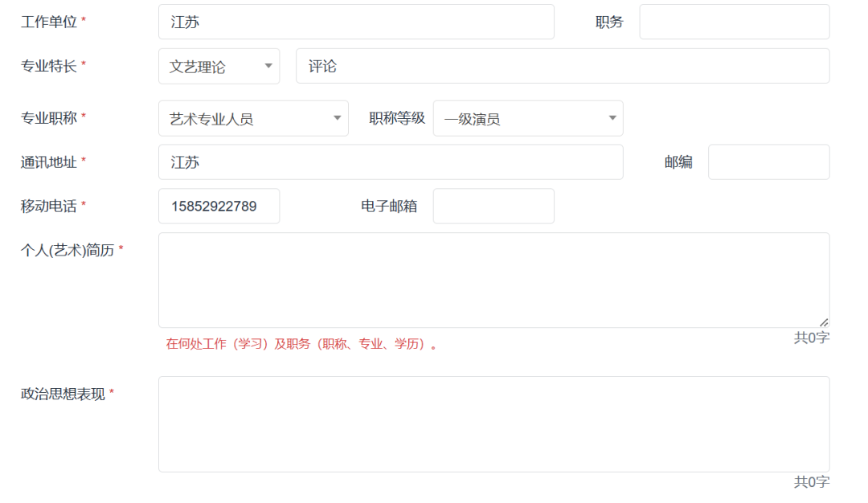Screen dimensions: 868x503
Task: Click the 专业特长 field label
Action: coord(49,67)
